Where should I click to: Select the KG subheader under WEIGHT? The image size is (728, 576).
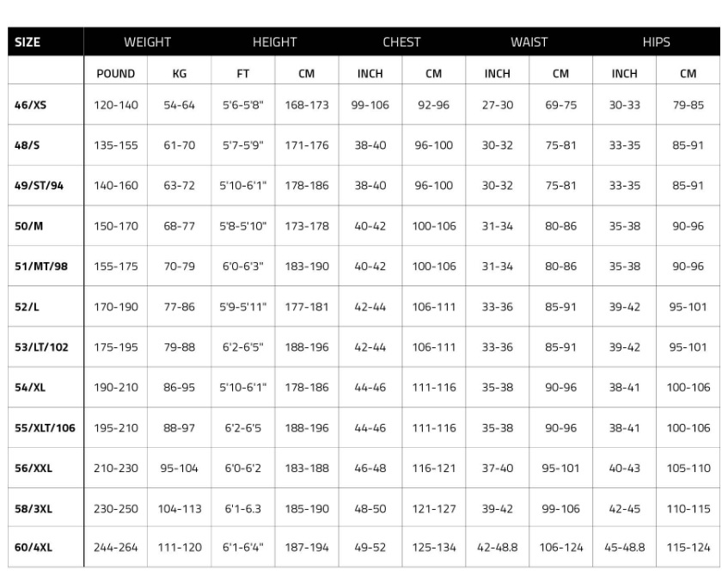180,74
